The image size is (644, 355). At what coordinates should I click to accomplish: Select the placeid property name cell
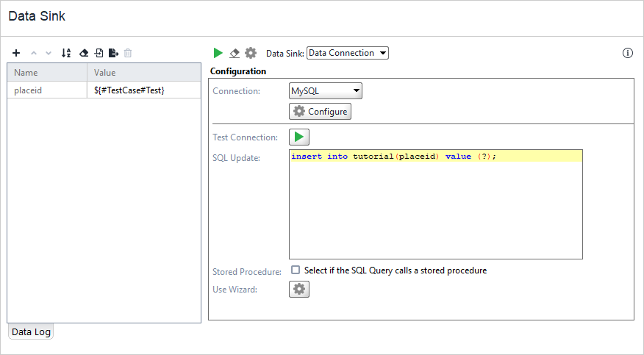click(x=47, y=90)
